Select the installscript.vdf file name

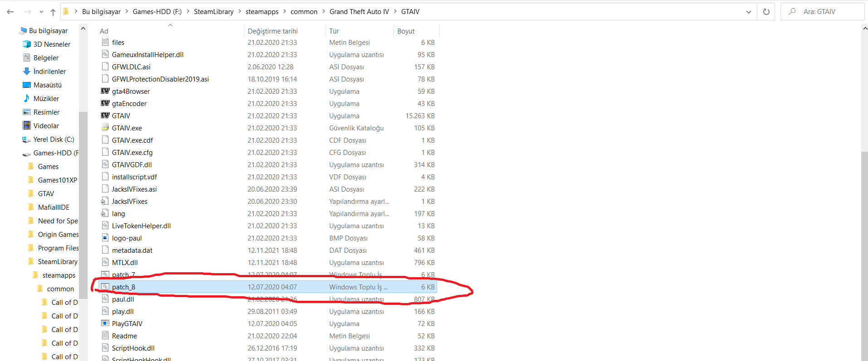134,177
